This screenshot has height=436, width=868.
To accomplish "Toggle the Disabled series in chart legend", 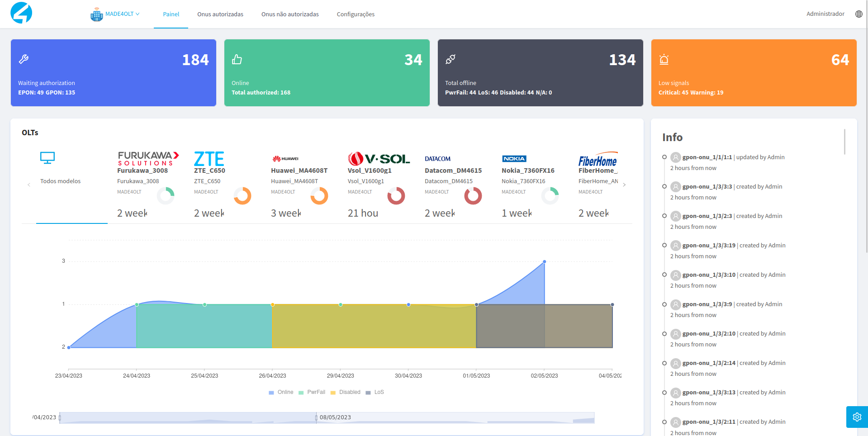I will tap(346, 392).
